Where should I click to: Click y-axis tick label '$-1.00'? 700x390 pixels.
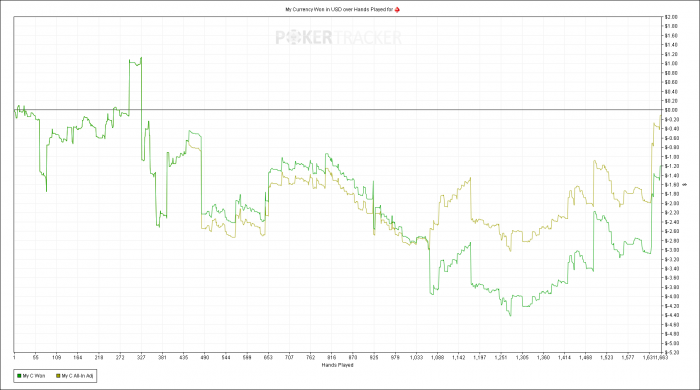[x=671, y=157]
